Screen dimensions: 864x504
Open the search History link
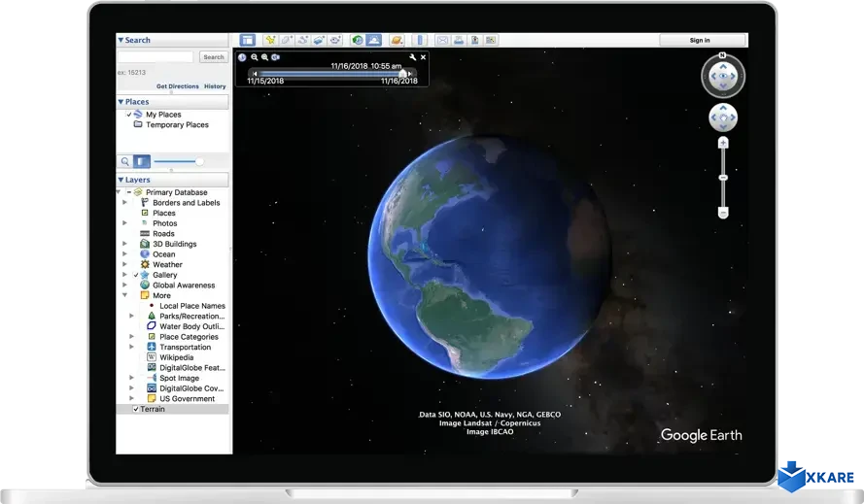pyautogui.click(x=215, y=86)
